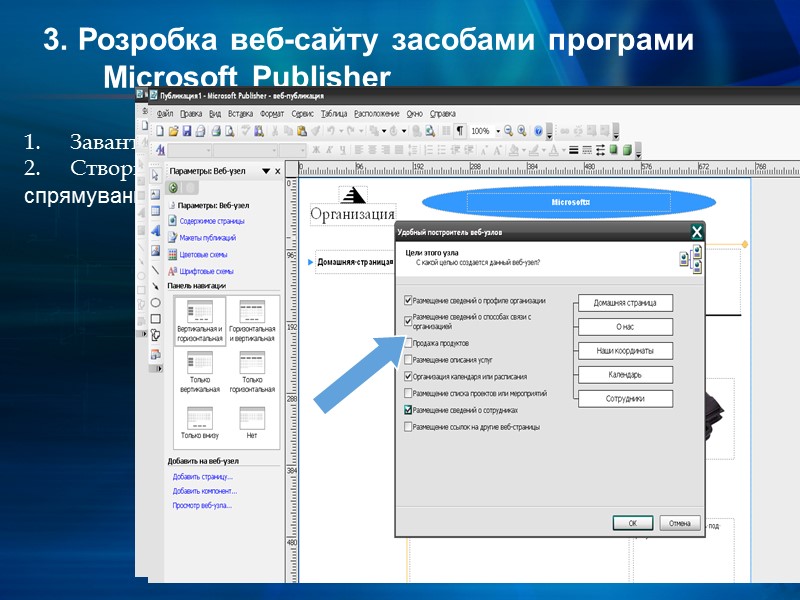Viewport: 800px width, 600px height.
Task: Click the Shadow Style green box icon
Action: click(x=613, y=149)
